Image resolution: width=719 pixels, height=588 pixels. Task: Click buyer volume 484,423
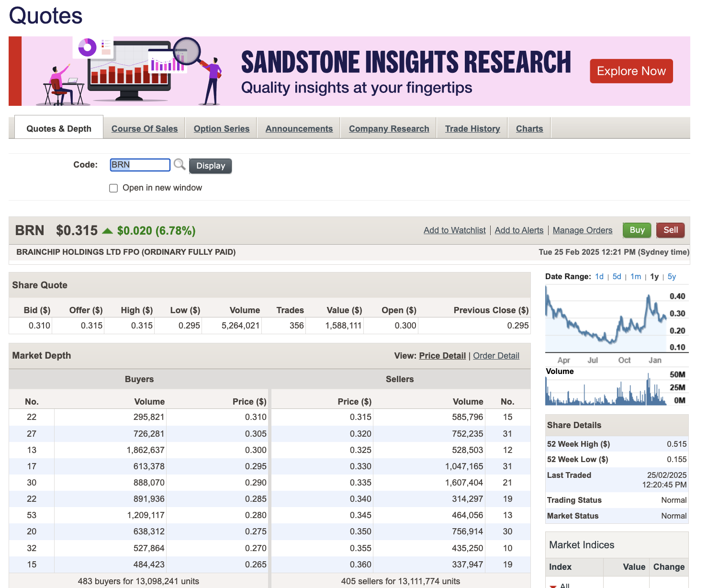pyautogui.click(x=149, y=565)
